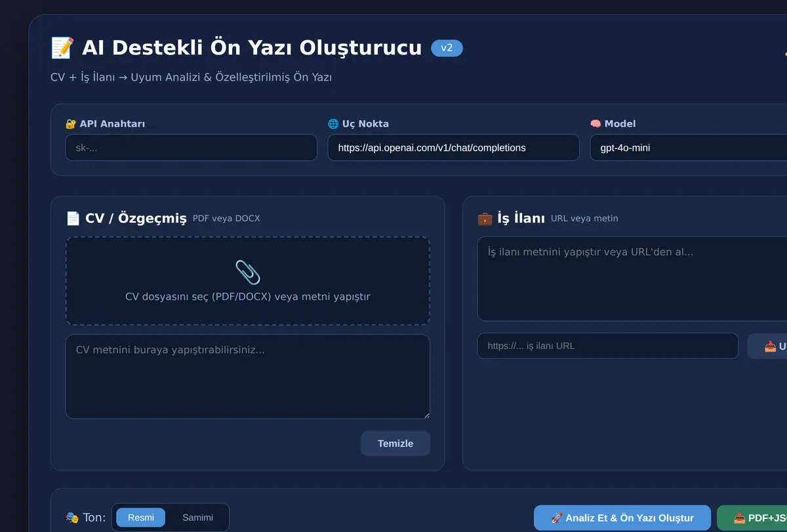Click the 'PDF veya DOCX' hint text
Image resolution: width=787 pixels, height=532 pixels.
pyautogui.click(x=226, y=218)
